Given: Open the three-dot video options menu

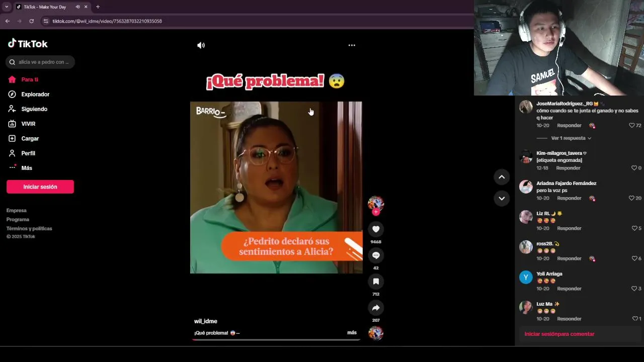Looking at the screenshot, I should [x=352, y=45].
